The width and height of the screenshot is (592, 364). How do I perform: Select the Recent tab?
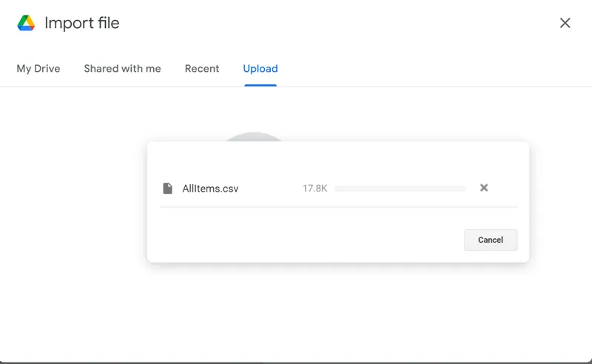coord(202,69)
